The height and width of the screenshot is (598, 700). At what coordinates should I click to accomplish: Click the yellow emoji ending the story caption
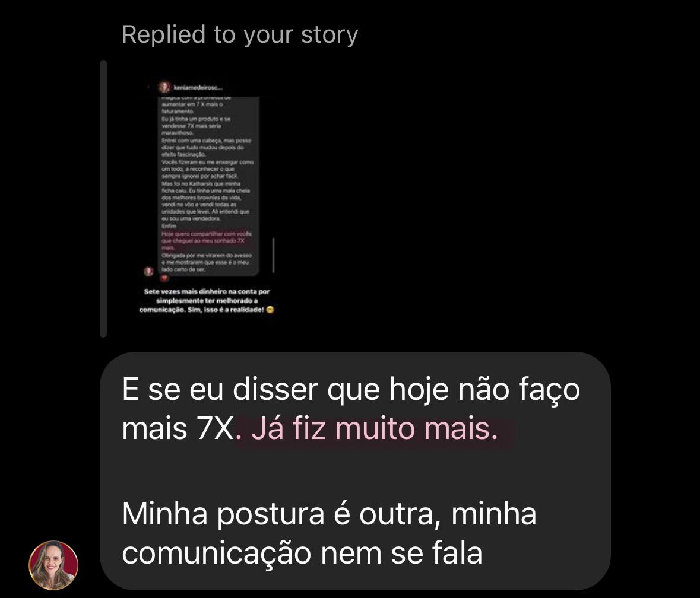coord(270,310)
